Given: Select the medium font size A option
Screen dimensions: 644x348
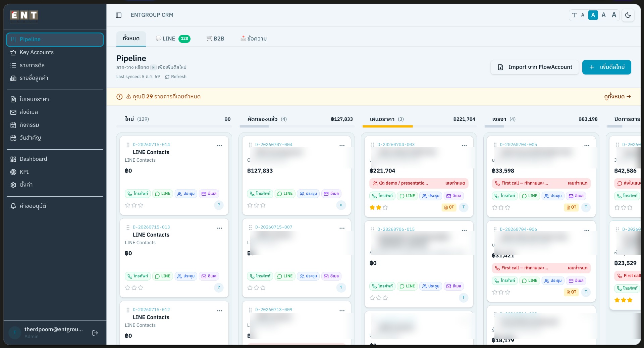Looking at the screenshot, I should [593, 15].
